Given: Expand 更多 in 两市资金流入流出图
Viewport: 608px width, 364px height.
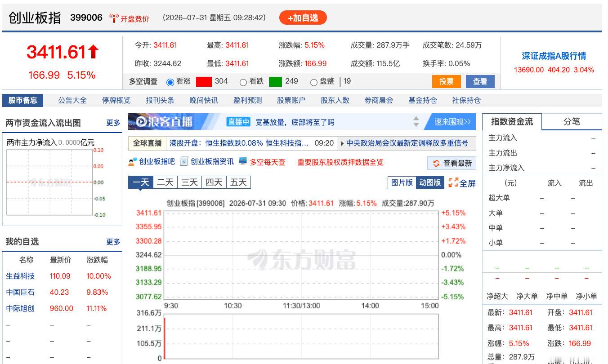Looking at the screenshot, I should tap(113, 123).
